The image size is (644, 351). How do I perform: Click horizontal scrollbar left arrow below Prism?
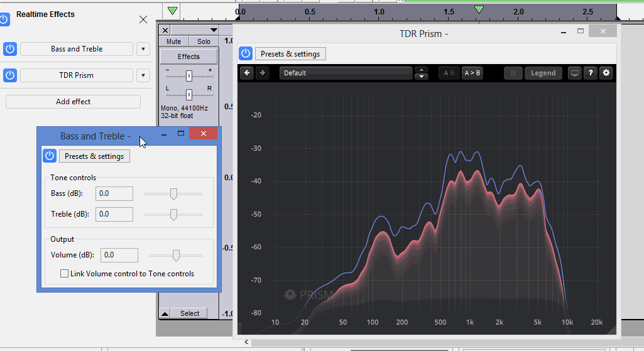pyautogui.click(x=246, y=342)
